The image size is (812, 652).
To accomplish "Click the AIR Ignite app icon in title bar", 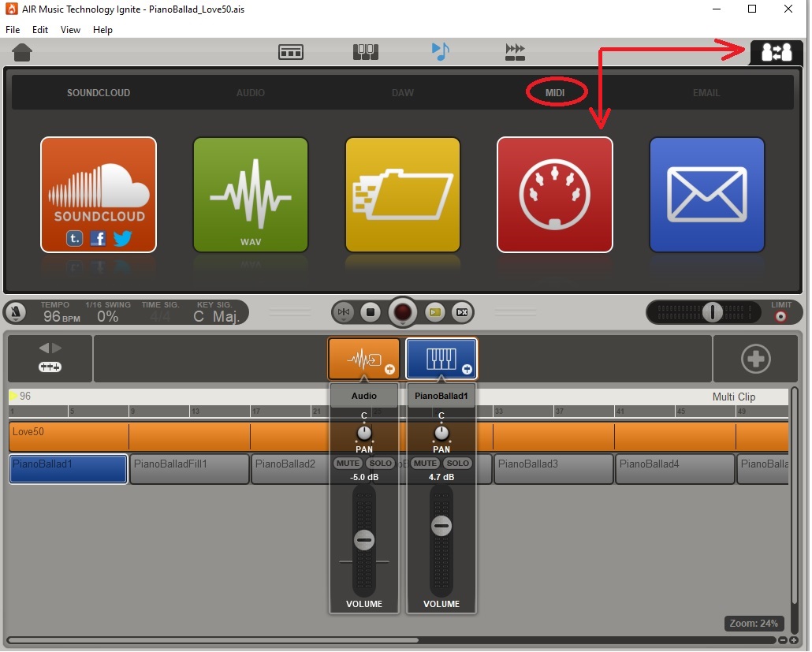I will coord(11,9).
